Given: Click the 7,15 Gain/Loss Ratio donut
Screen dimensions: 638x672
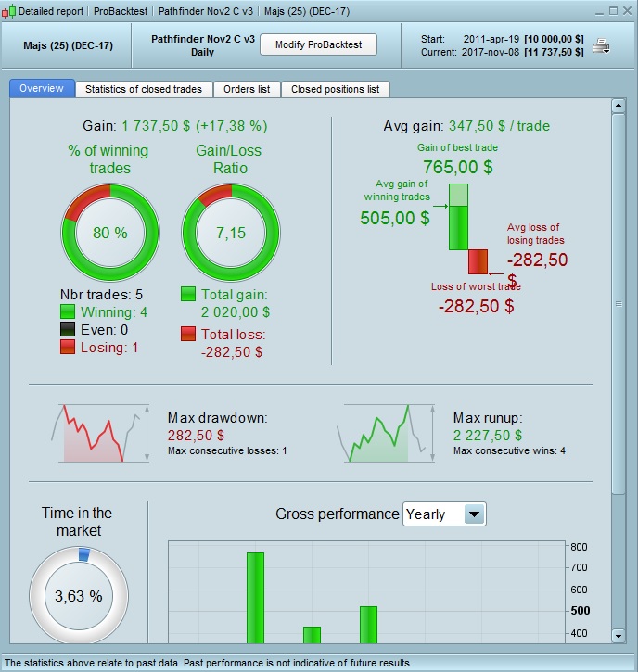Looking at the screenshot, I should 231,233.
